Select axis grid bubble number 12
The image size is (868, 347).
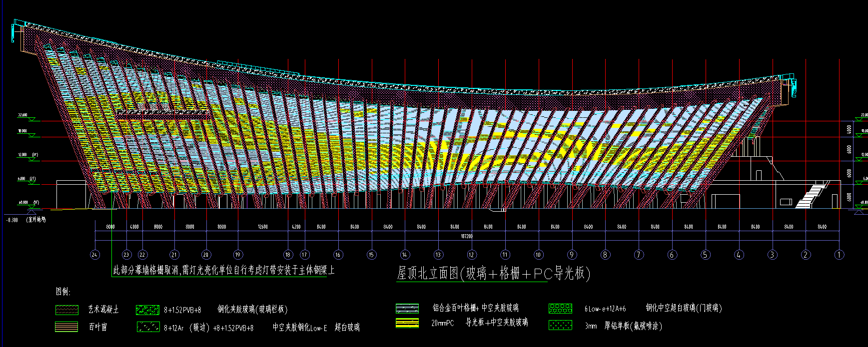472,255
